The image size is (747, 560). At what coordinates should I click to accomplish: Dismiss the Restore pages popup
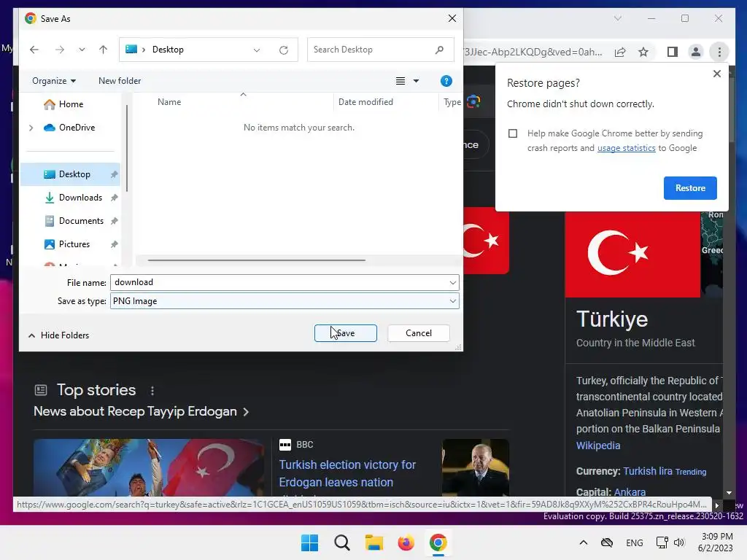(716, 74)
